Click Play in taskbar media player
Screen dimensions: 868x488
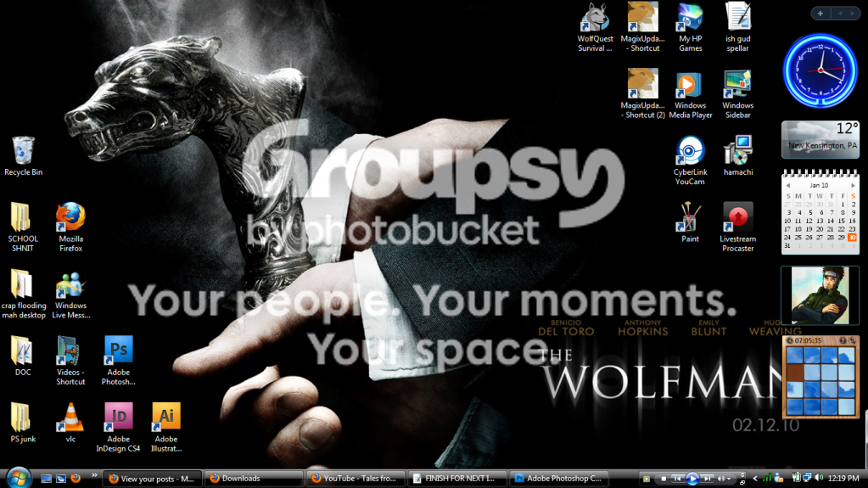point(692,479)
